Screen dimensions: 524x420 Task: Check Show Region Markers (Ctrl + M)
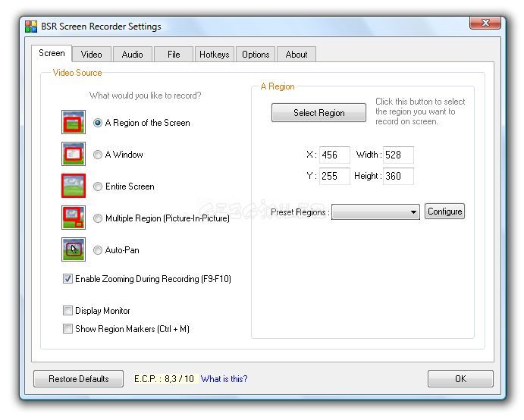pos(67,329)
